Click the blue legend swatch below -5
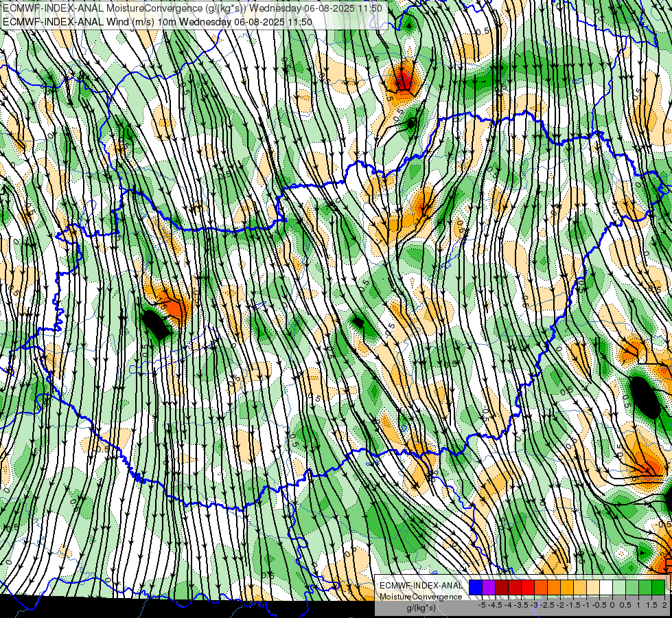This screenshot has height=618, width=672. coord(476,587)
